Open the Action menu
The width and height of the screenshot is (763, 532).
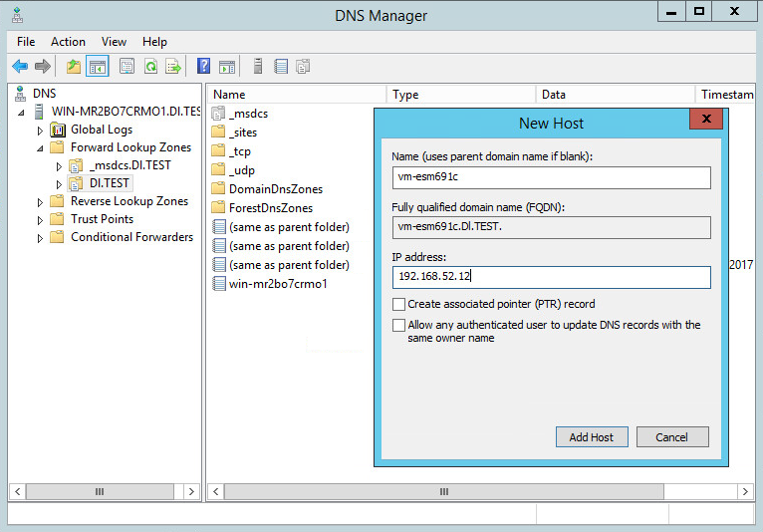point(68,42)
